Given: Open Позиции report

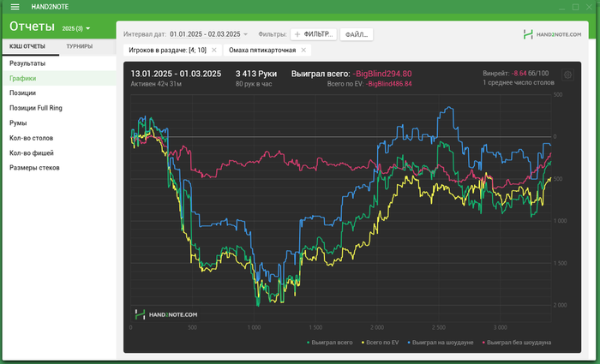Looking at the screenshot, I should point(59,92).
